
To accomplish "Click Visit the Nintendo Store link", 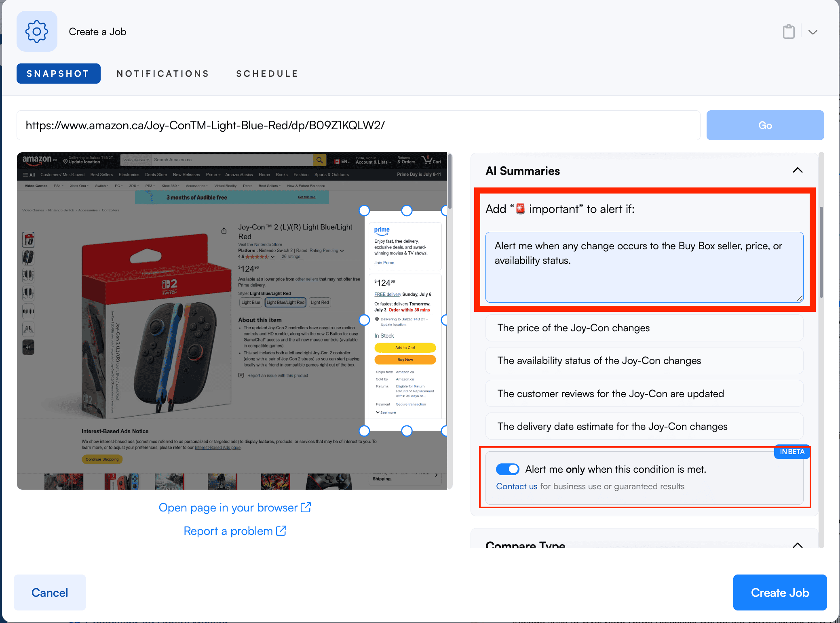I will [x=260, y=244].
